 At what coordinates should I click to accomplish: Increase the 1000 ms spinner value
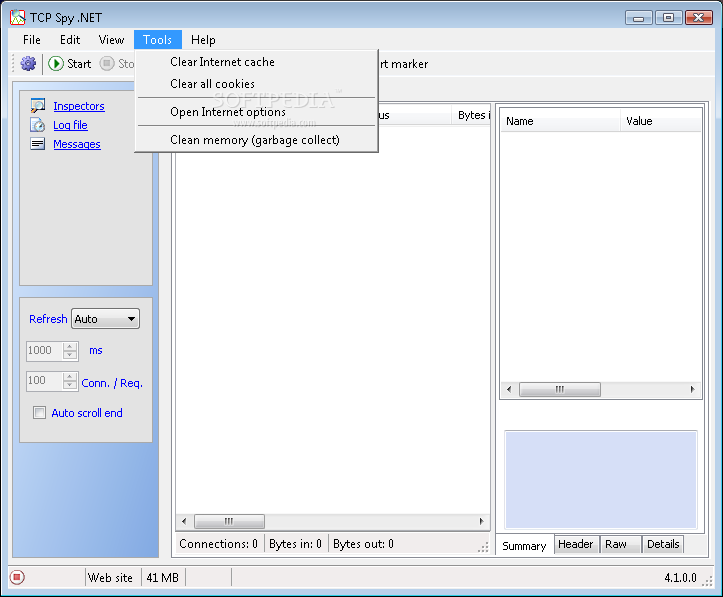coord(70,346)
